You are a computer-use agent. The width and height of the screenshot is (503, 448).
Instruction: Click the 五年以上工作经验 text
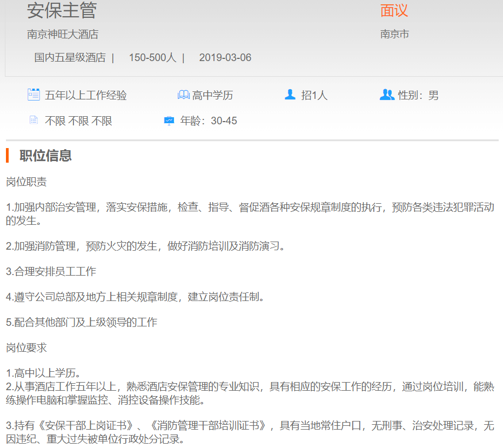86,96
